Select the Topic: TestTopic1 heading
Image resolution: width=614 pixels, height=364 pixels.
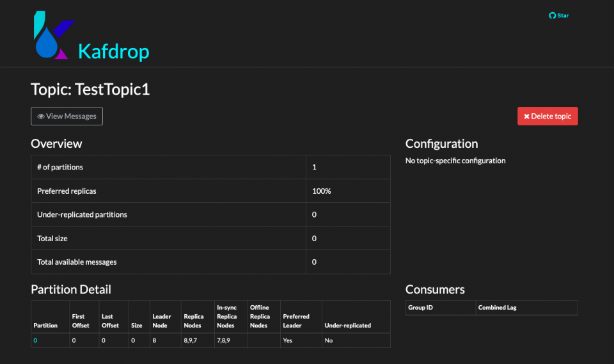pos(90,89)
